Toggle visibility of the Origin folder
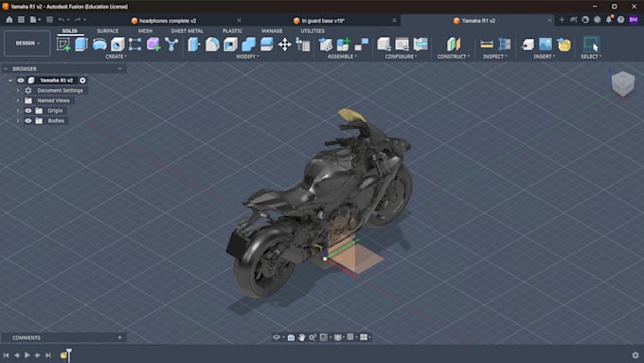This screenshot has height=363, width=644. [x=27, y=111]
